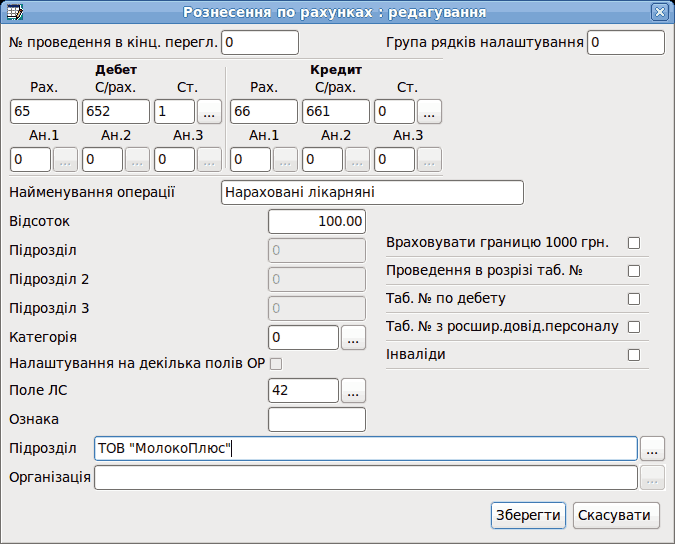Click the Група рядків налаштування field
Image resolution: width=675 pixels, height=544 pixels.
coord(626,43)
